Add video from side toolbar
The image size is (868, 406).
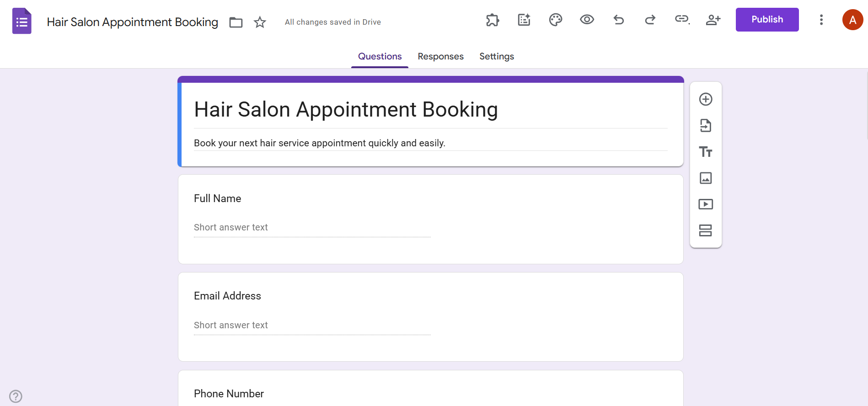pos(706,204)
